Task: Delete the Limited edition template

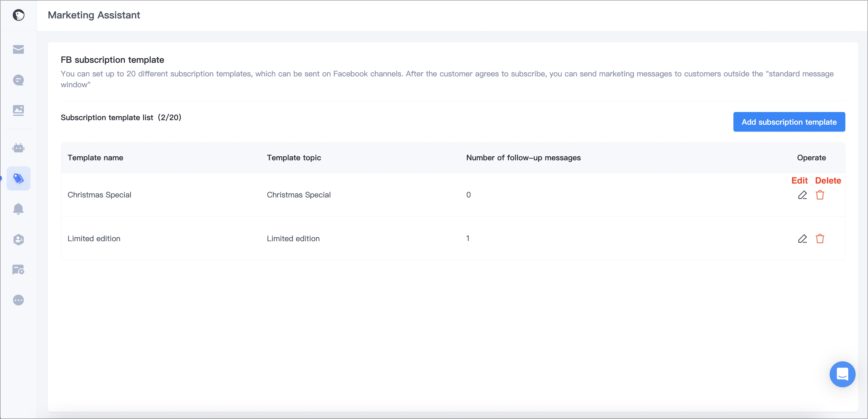Action: coord(820,239)
